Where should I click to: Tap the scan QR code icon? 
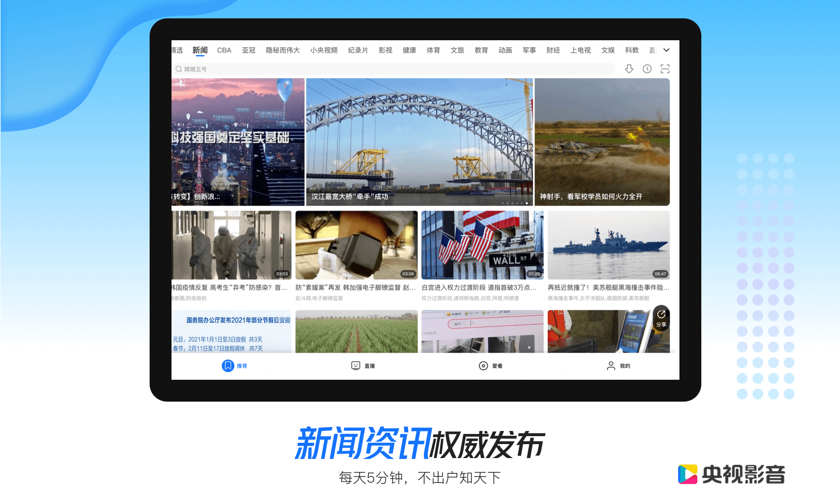[665, 69]
